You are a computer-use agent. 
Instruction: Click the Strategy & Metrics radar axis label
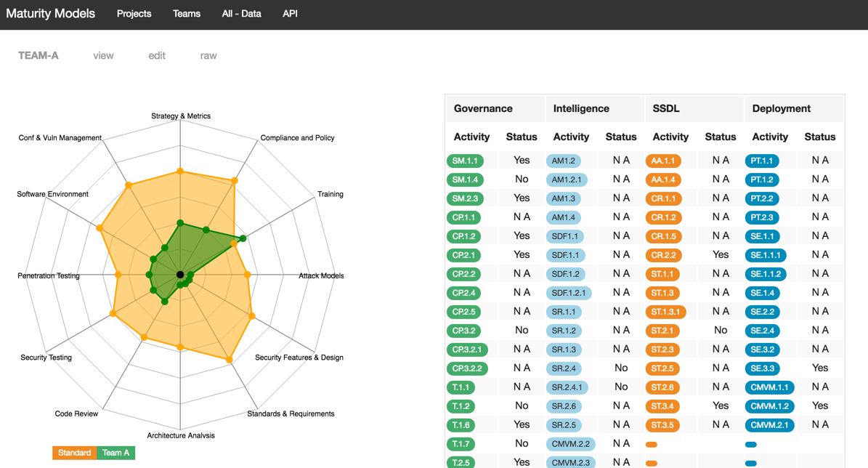coord(181,116)
